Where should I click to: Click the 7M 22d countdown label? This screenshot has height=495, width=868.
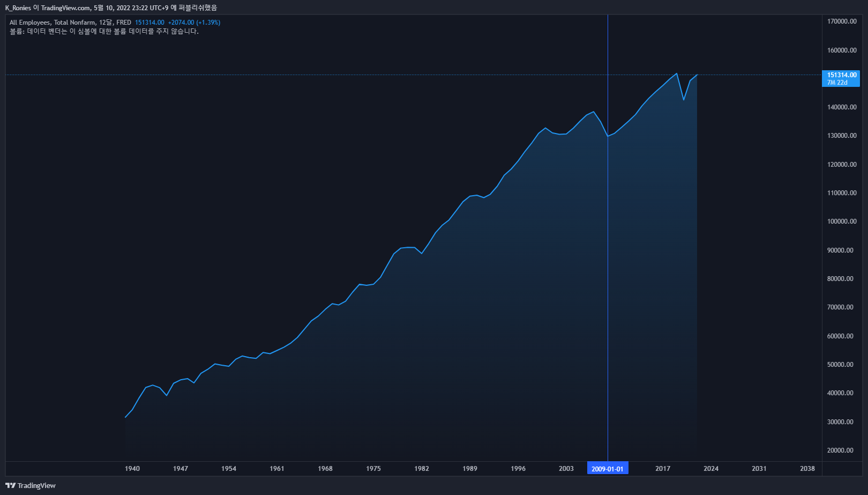pyautogui.click(x=837, y=83)
